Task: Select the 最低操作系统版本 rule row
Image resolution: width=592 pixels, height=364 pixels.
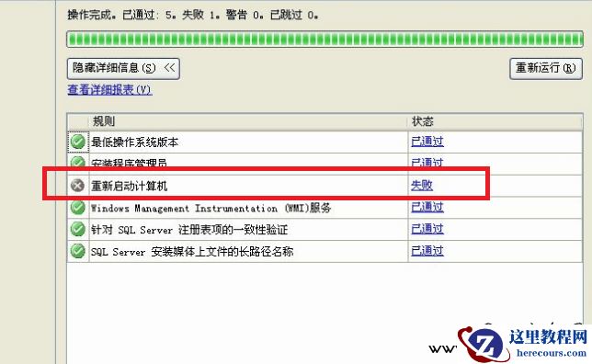Action: click(x=324, y=142)
